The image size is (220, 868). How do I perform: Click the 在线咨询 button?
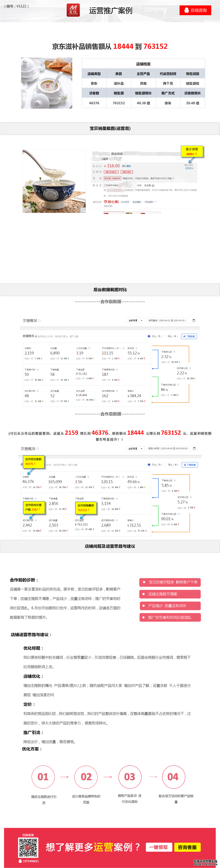(x=195, y=11)
